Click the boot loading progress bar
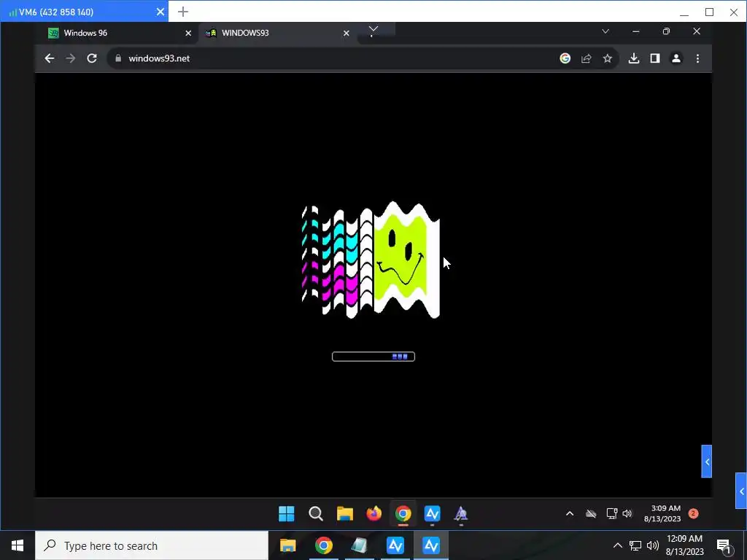Image resolution: width=747 pixels, height=560 pixels. pyautogui.click(x=373, y=357)
